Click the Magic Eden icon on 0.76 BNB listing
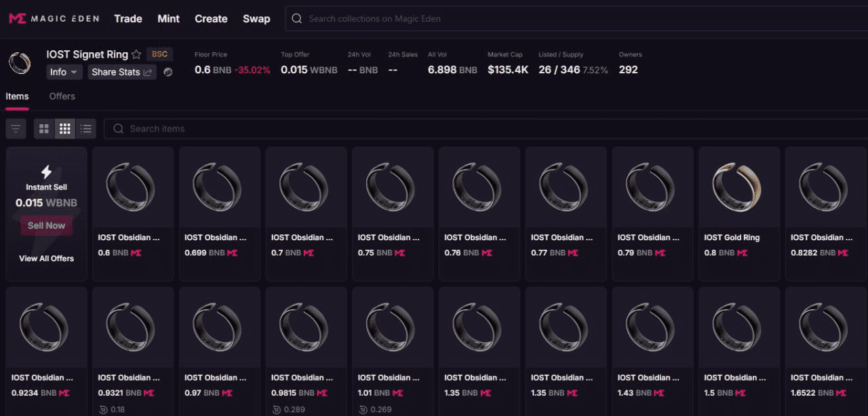The width and height of the screenshot is (868, 416). tap(486, 252)
